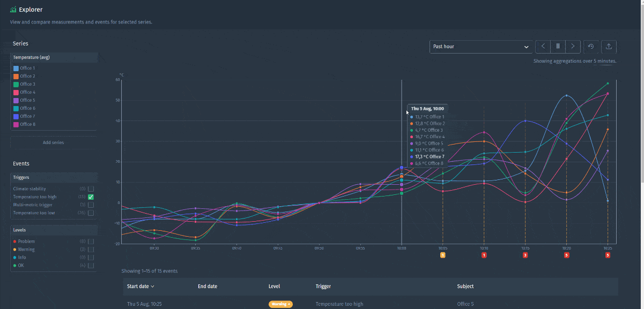Check the Warning level filter
Viewport: 644px width, 309px height.
(91, 249)
